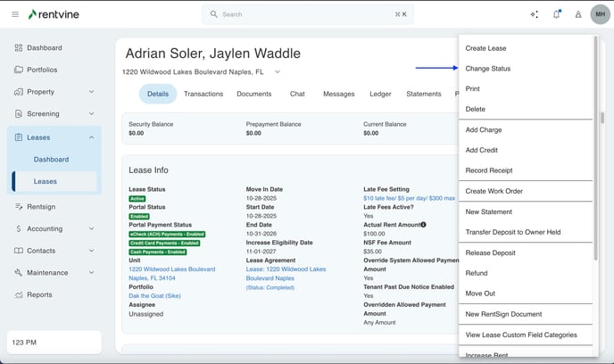614x364 pixels.
Task: Open Reports from the sidebar
Action: 39,294
